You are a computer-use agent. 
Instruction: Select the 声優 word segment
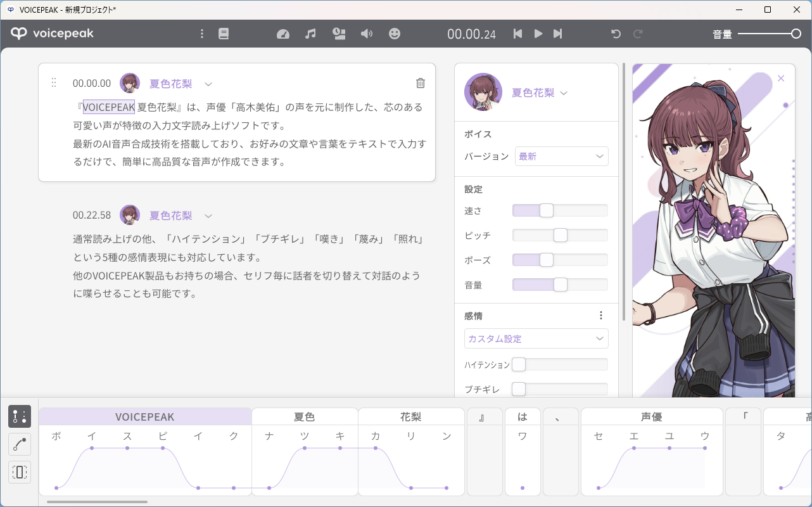(652, 417)
